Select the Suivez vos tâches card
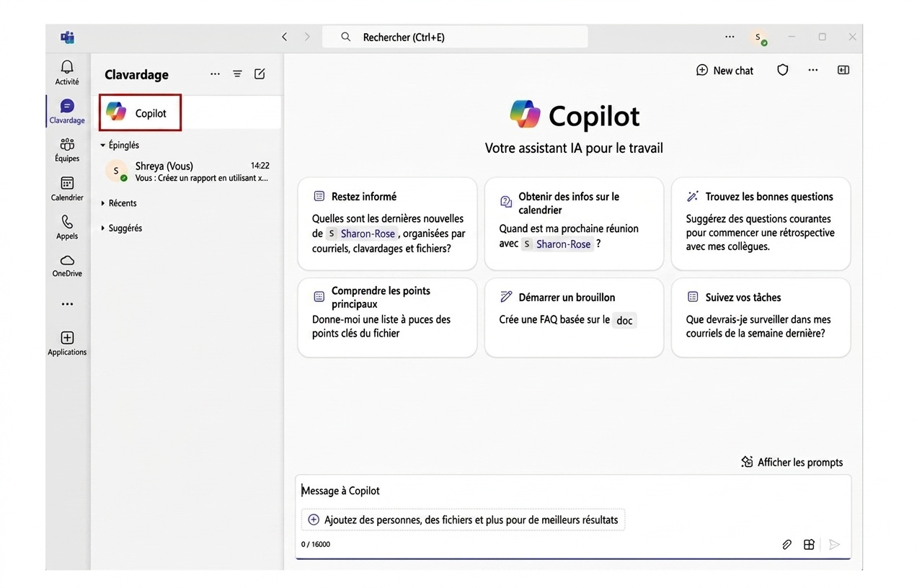Image resolution: width=922 pixels, height=588 pixels. pos(761,318)
